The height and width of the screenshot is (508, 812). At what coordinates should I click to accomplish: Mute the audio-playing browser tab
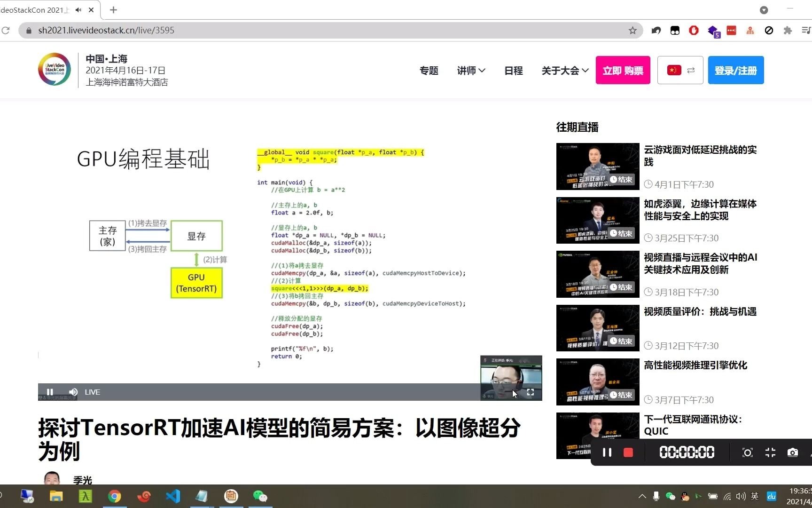(x=78, y=10)
